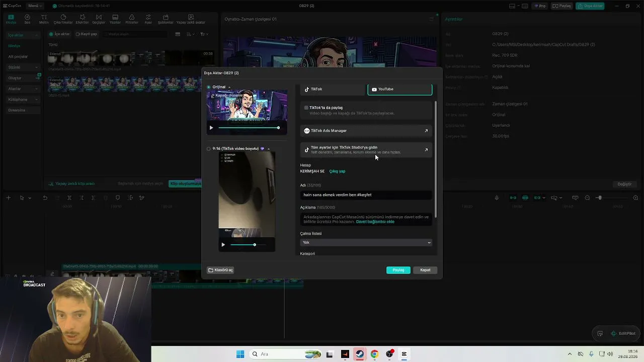Image resolution: width=644 pixels, height=362 pixels.
Task: Play the Orijinal preview video
Action: 211,128
